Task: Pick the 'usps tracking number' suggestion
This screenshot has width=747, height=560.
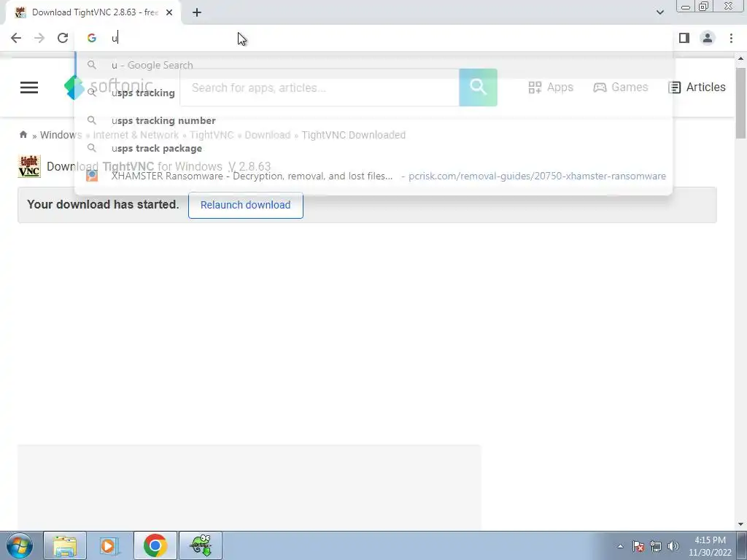Action: point(374,120)
